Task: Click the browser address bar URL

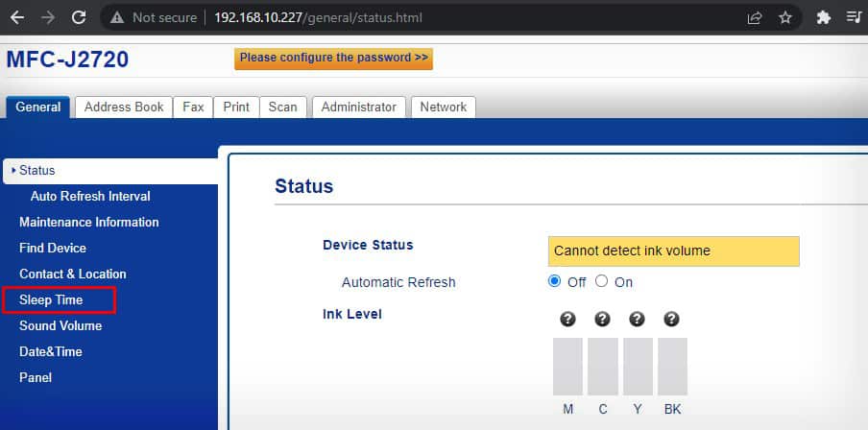Action: tap(319, 17)
